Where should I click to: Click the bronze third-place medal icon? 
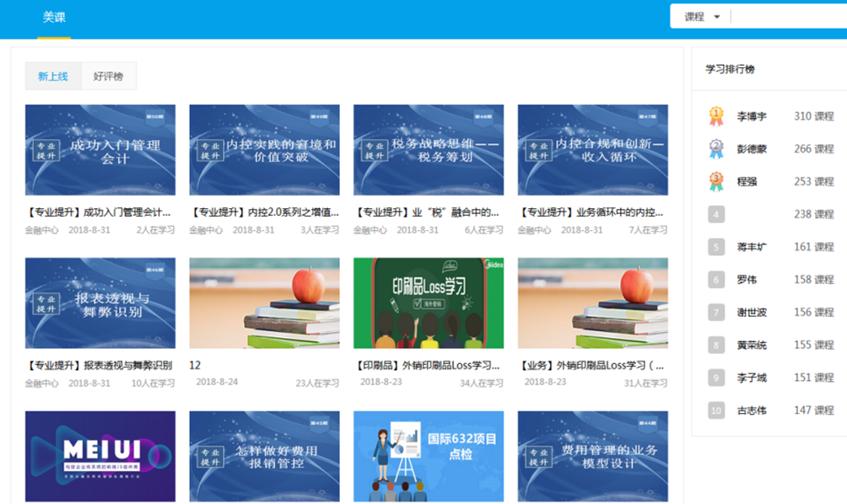715,181
